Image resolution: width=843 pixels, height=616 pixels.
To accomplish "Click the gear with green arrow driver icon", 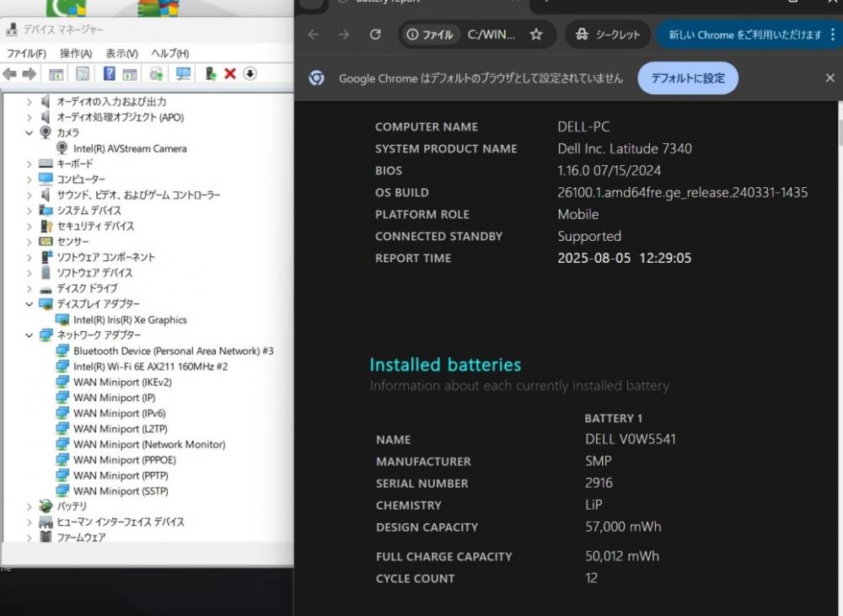I will point(157,74).
